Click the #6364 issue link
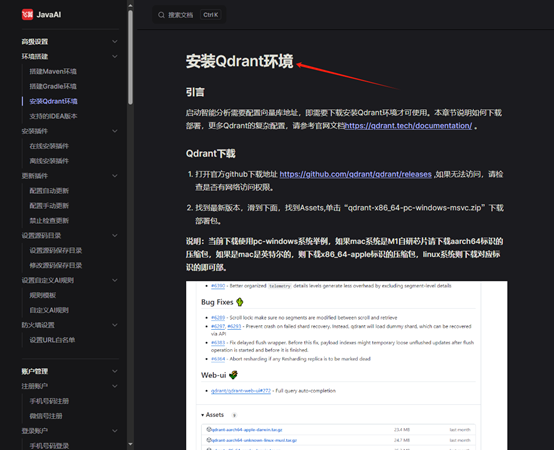 click(218, 359)
